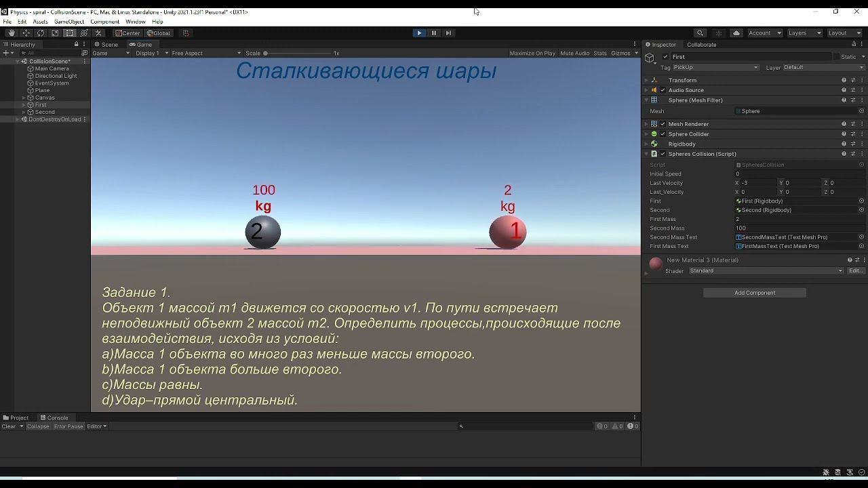Open Hierarchy panel options menu
The width and height of the screenshot is (868, 488).
[x=85, y=45]
